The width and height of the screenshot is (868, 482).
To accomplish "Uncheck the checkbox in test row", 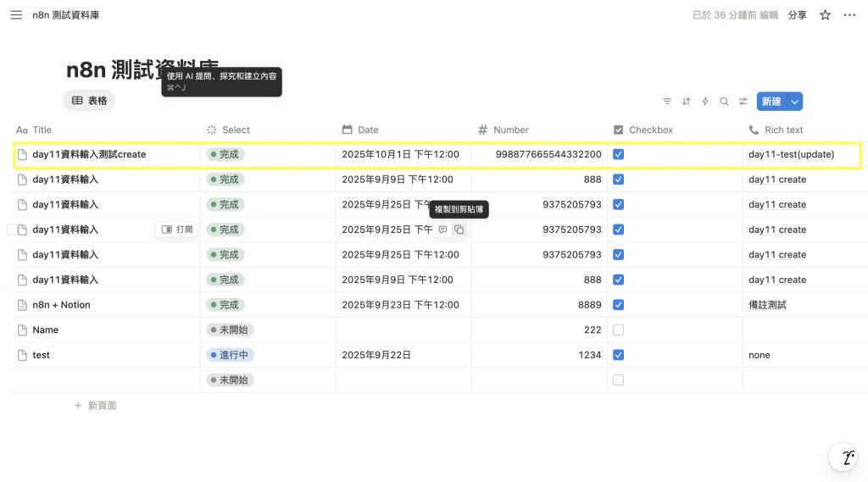I will [618, 355].
